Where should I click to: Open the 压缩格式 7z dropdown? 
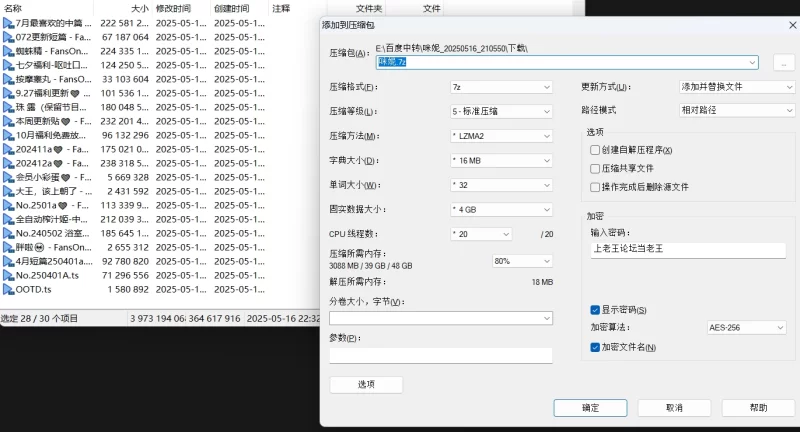coord(501,87)
